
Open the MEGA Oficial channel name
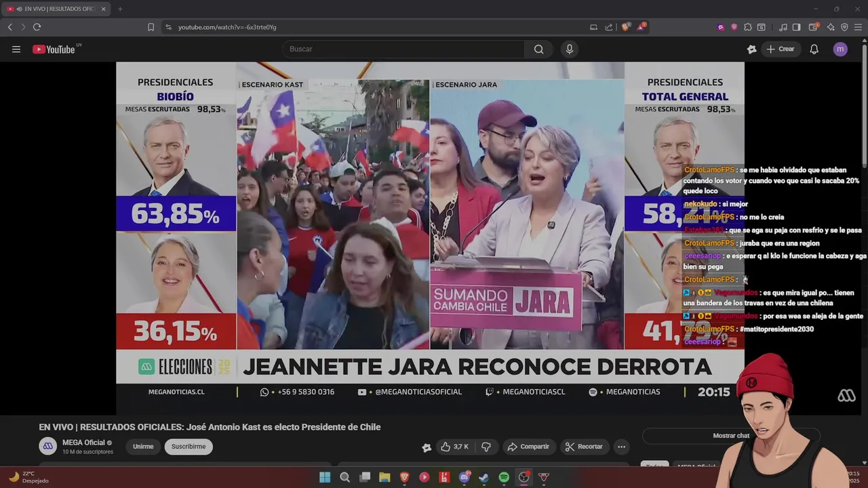[x=83, y=443]
